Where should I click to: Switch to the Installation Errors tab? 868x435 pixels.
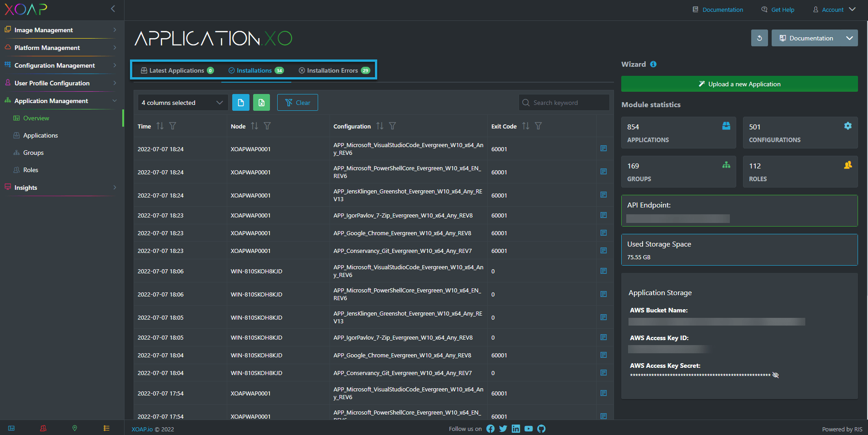(334, 70)
